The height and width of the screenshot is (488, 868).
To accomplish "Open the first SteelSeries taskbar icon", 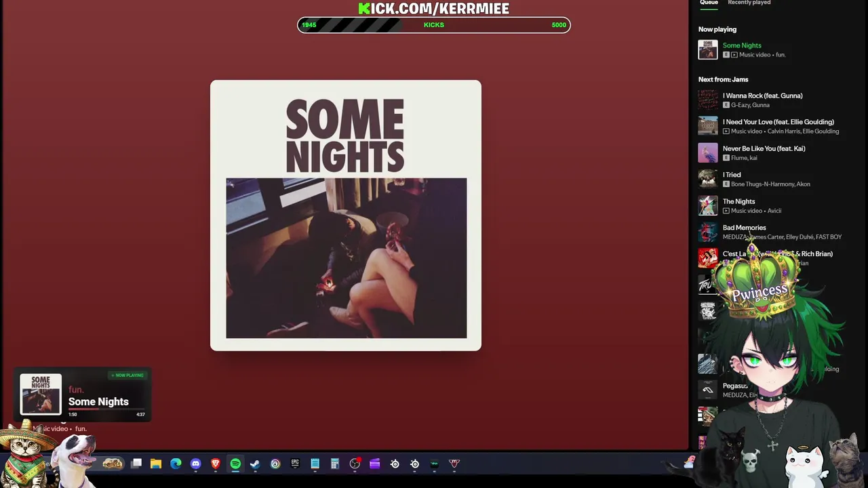I will (x=395, y=464).
